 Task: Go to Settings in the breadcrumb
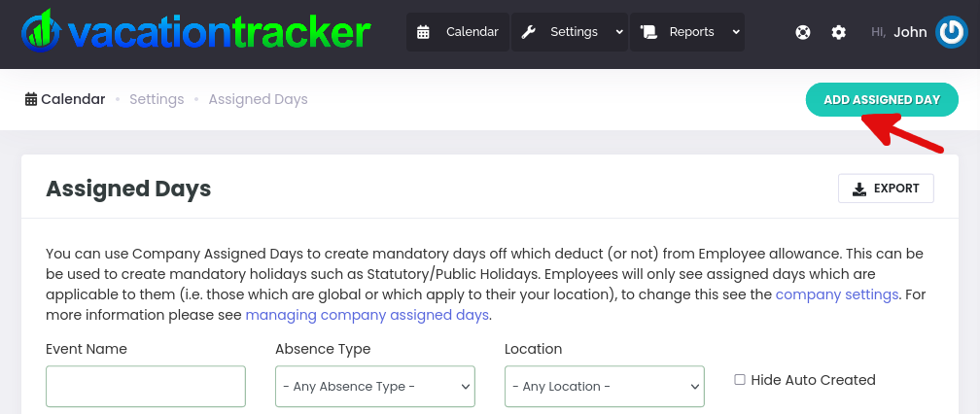click(157, 99)
